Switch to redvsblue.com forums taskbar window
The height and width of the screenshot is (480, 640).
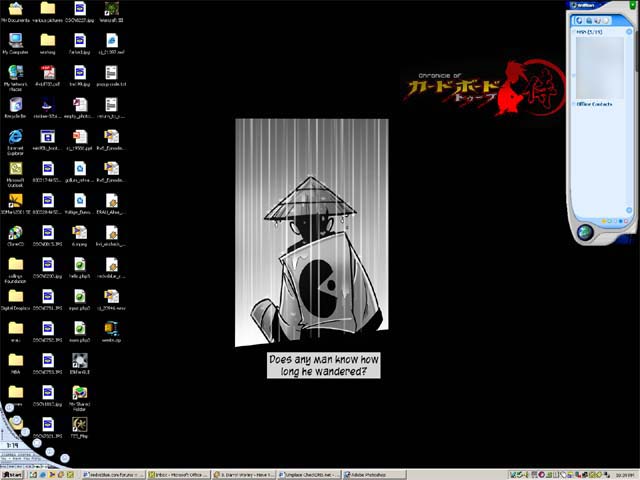[113, 475]
